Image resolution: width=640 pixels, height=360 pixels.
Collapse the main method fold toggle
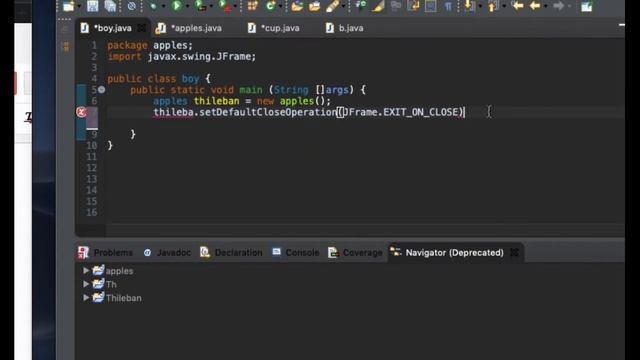click(102, 89)
